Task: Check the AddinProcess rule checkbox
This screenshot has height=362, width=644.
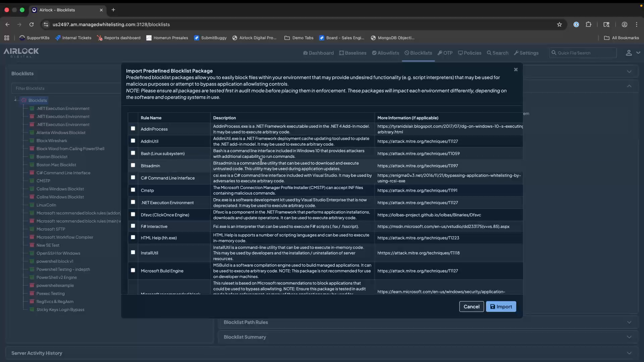Action: [133, 129]
